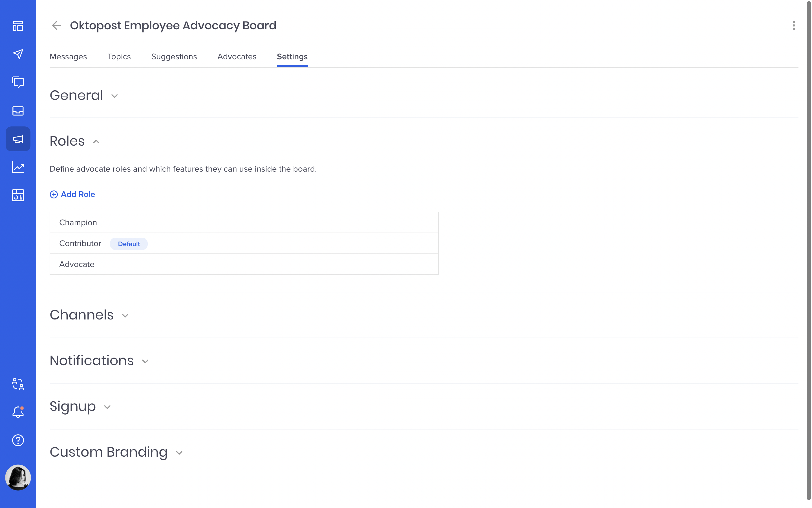Expand the Channels section chevron

click(125, 316)
